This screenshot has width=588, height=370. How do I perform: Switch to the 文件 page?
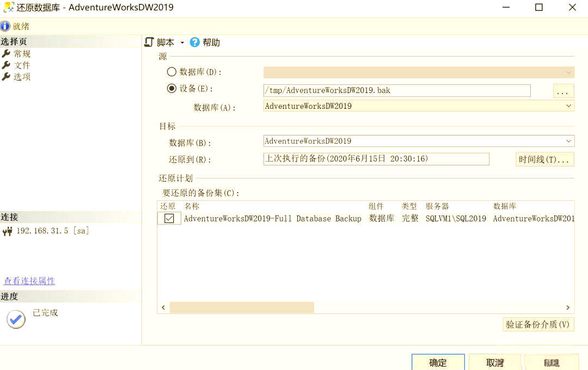tap(22, 65)
